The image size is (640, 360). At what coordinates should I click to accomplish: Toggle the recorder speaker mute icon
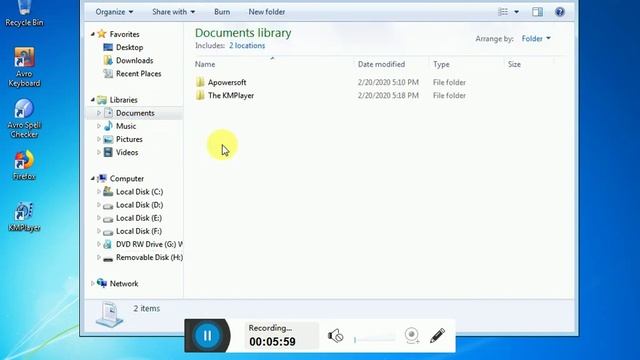click(336, 336)
